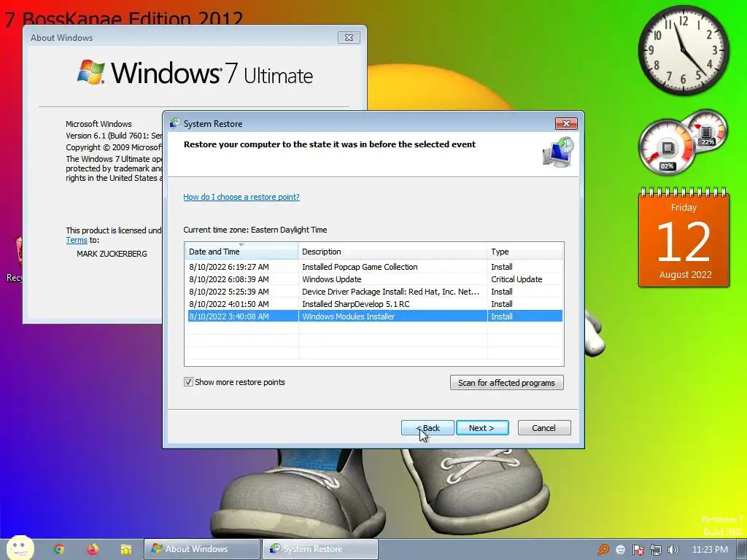This screenshot has width=747, height=560.
Task: Click the CPU meter gauge gadget
Action: (667, 148)
